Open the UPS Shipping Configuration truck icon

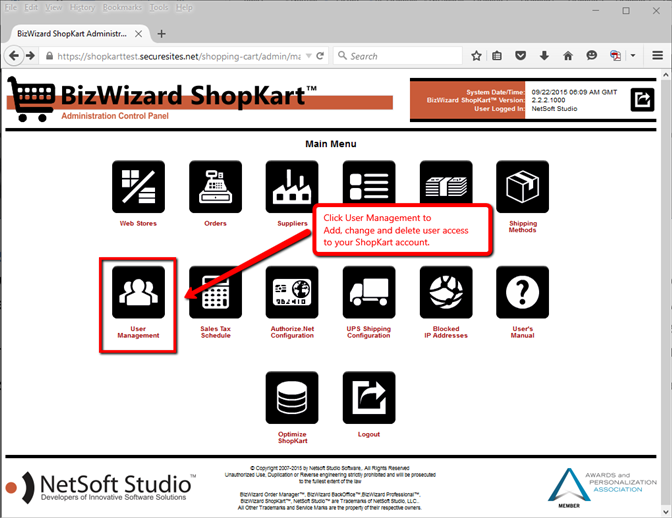(x=369, y=292)
